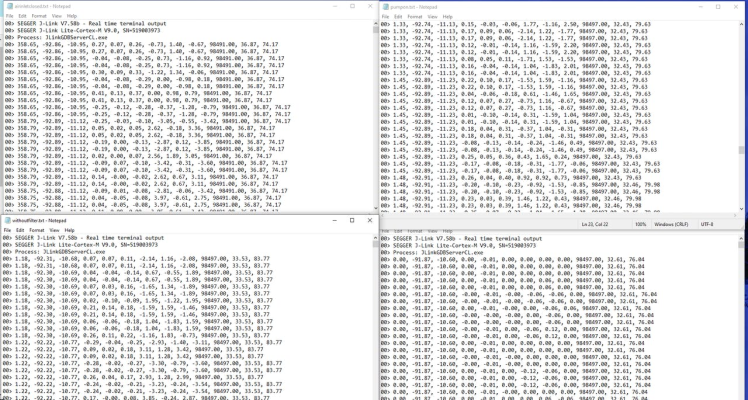Click scroll-down arrow in airinletclosed.txt window
Viewport: 748px width, 400px height.
[376, 208]
